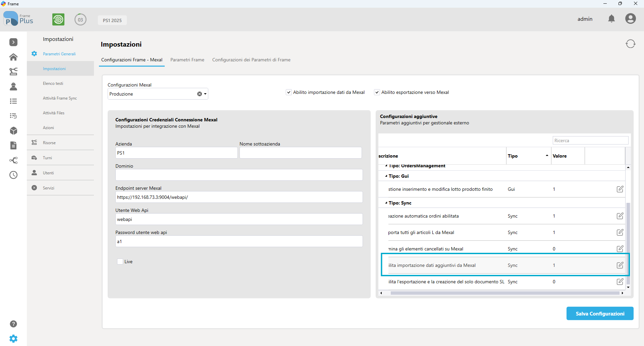
Task: Open Servizi section in sidebar
Action: coord(60,188)
